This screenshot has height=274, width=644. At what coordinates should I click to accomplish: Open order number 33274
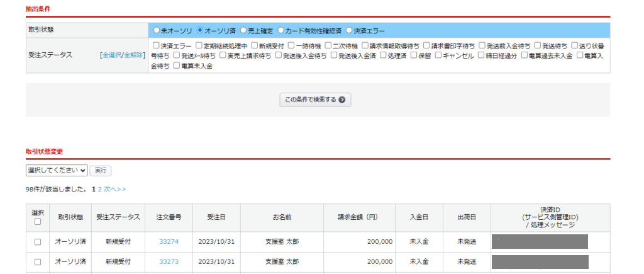coord(169,242)
